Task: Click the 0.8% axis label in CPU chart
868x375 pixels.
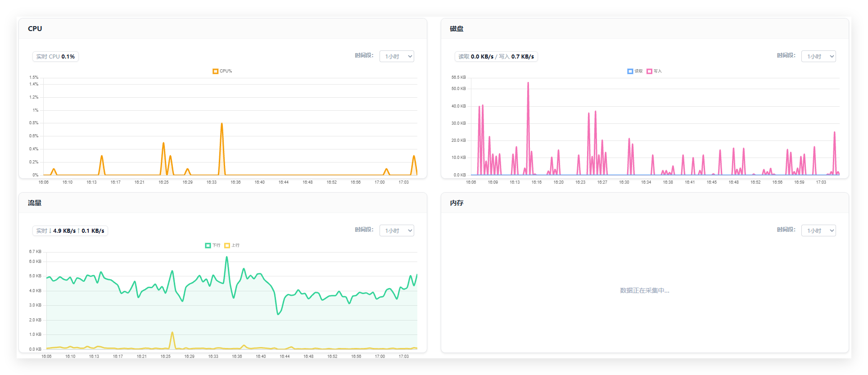Action: click(x=34, y=123)
